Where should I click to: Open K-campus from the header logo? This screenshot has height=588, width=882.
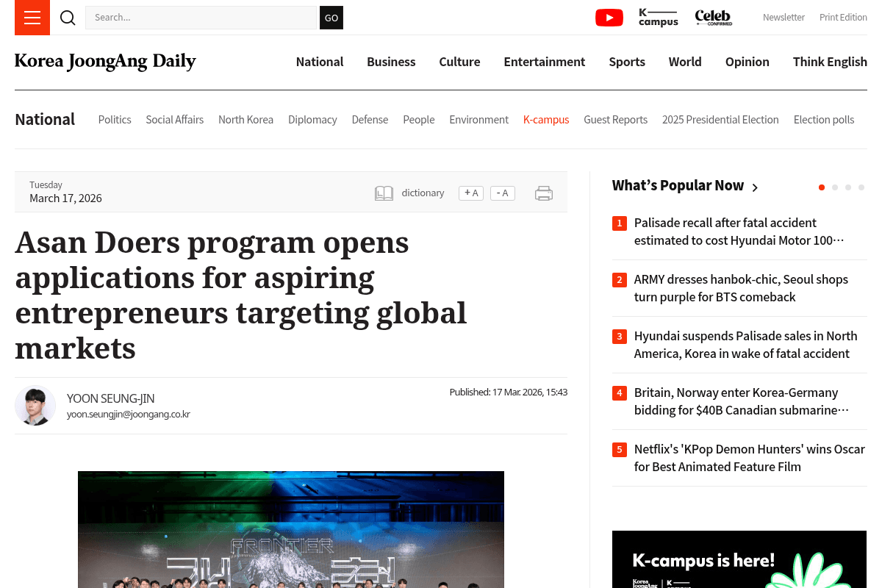pyautogui.click(x=658, y=18)
